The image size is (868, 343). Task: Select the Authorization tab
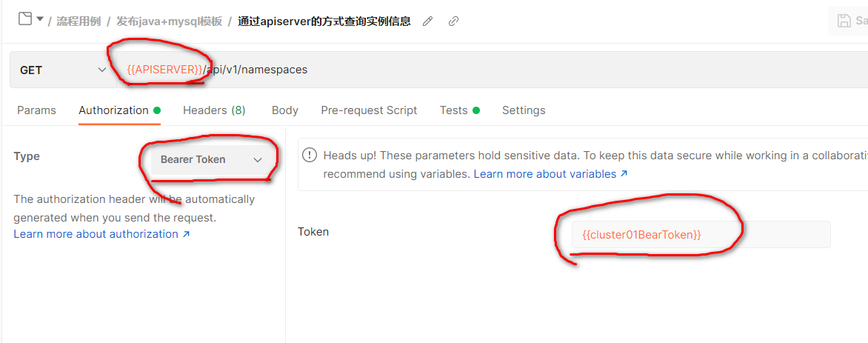click(113, 110)
